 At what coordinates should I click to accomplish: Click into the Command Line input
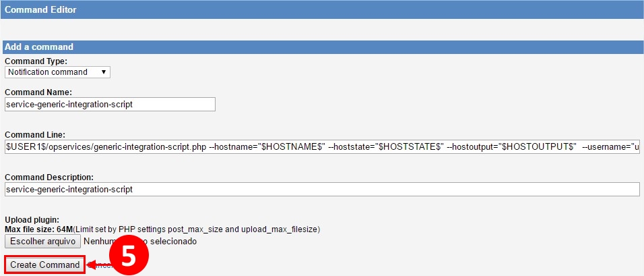tap(322, 146)
